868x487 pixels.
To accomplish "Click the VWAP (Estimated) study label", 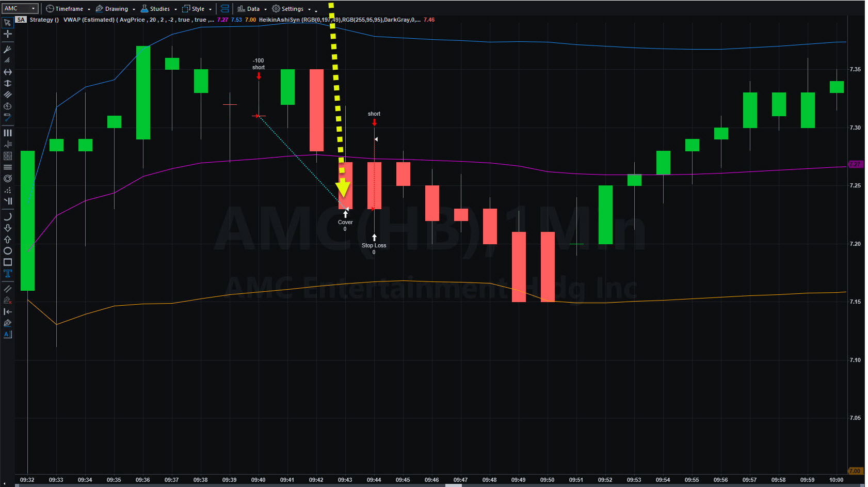I will (89, 20).
